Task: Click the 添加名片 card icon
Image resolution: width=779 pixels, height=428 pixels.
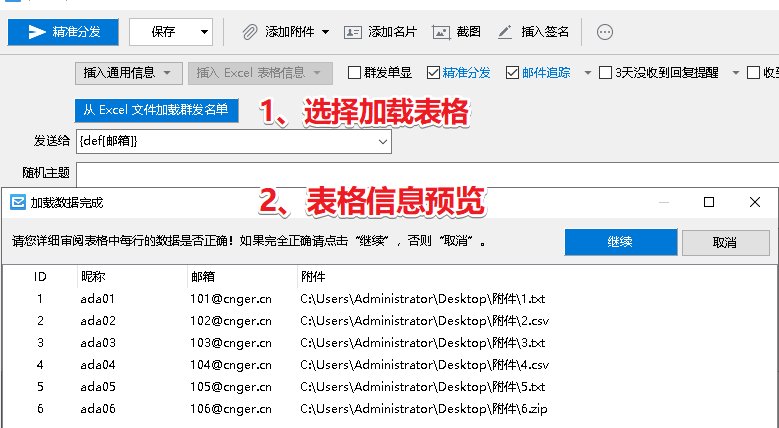Action: click(x=353, y=32)
